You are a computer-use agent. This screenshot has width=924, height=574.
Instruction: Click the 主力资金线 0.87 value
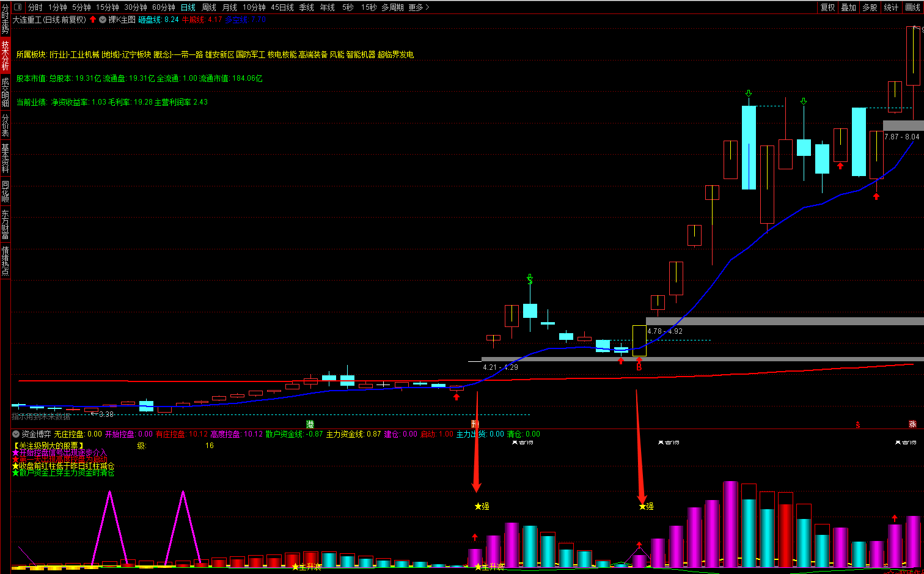(x=353, y=434)
